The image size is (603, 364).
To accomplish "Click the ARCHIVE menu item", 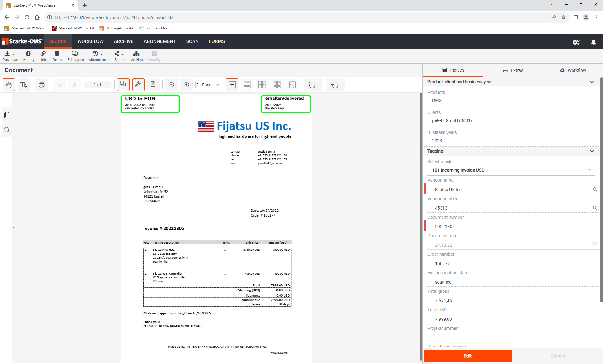I will coord(124,41).
